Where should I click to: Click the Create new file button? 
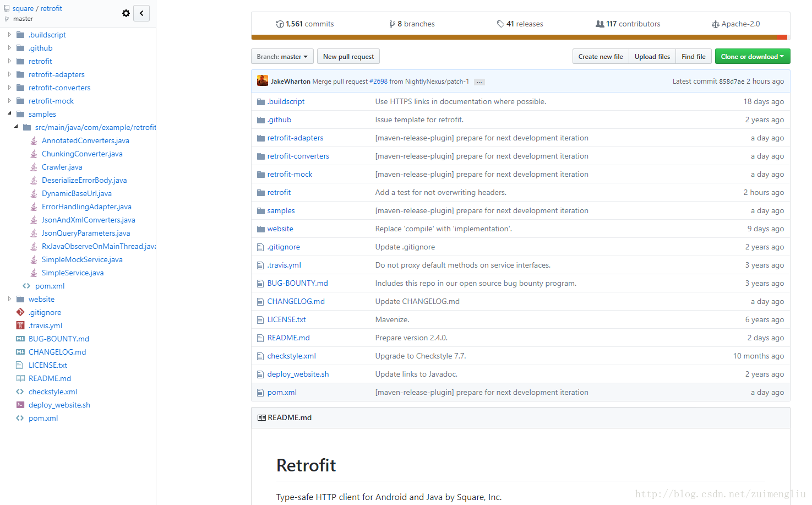pos(601,57)
